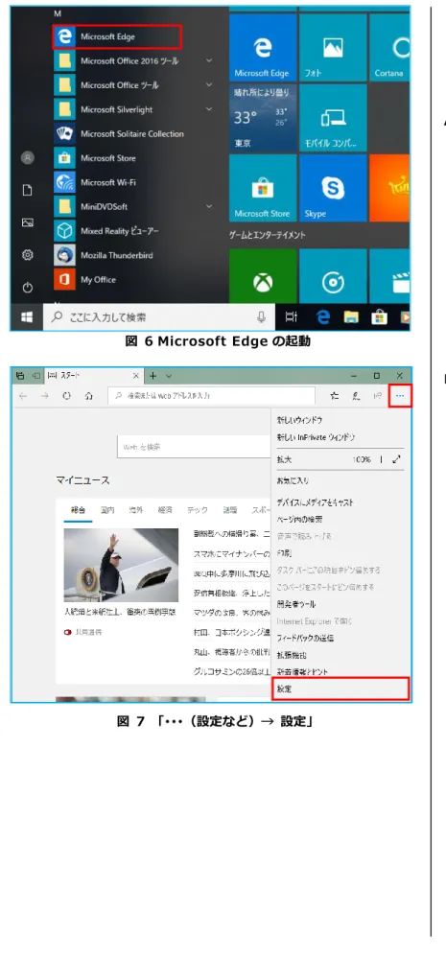This screenshot has height=980, width=446.
Task: Click the Web を検索 search field
Action: coord(194,447)
